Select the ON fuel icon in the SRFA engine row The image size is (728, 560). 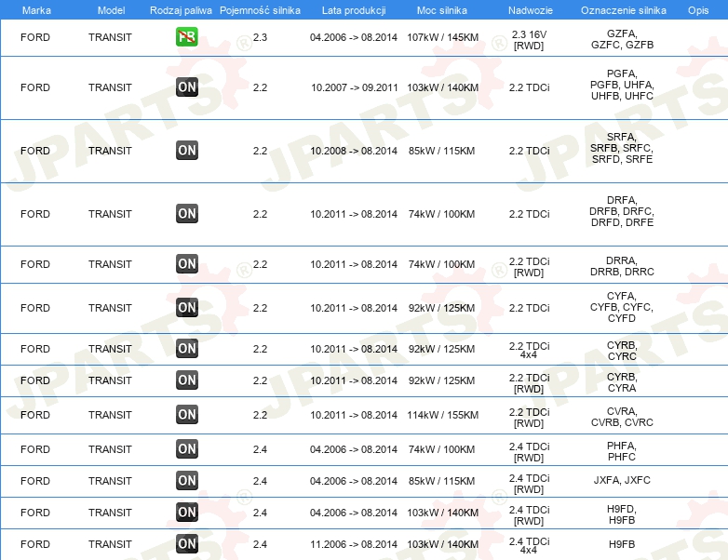tap(187, 151)
